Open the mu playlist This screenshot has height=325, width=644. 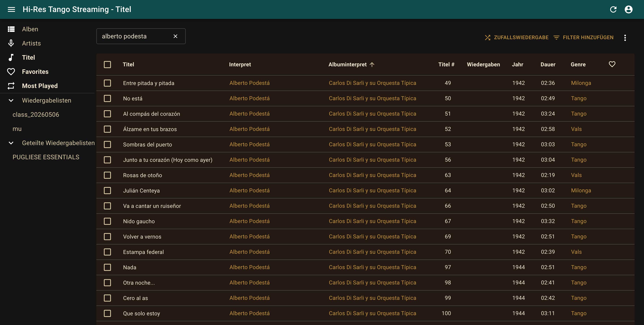coord(17,129)
